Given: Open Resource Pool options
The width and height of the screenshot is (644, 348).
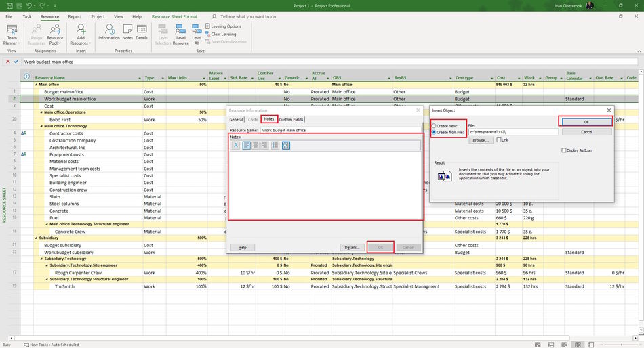Looking at the screenshot, I should (55, 35).
